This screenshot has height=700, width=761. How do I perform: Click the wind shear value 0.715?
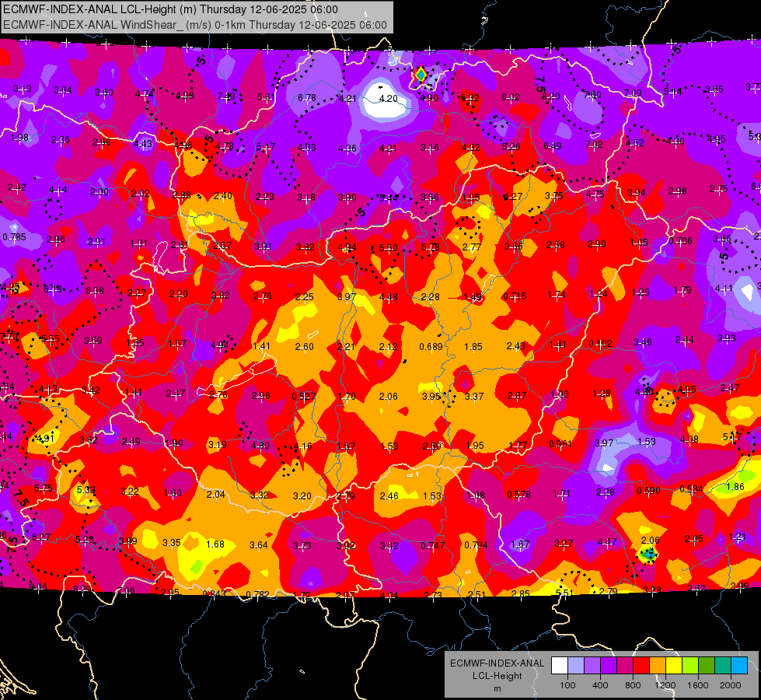click(x=515, y=296)
